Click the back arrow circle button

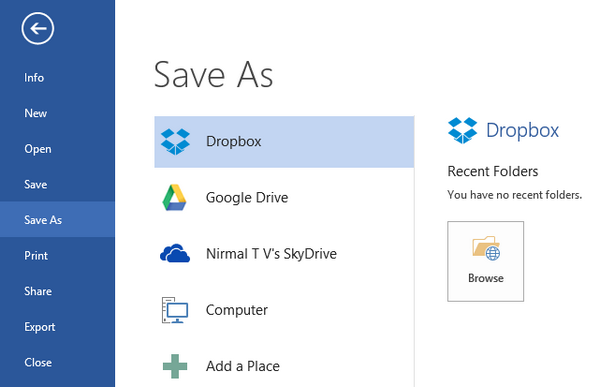pyautogui.click(x=38, y=28)
